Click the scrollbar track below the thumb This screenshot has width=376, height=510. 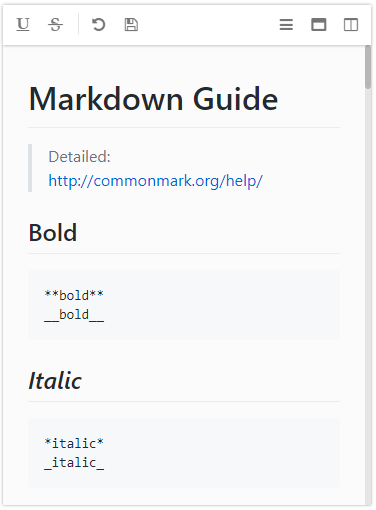(x=368, y=297)
